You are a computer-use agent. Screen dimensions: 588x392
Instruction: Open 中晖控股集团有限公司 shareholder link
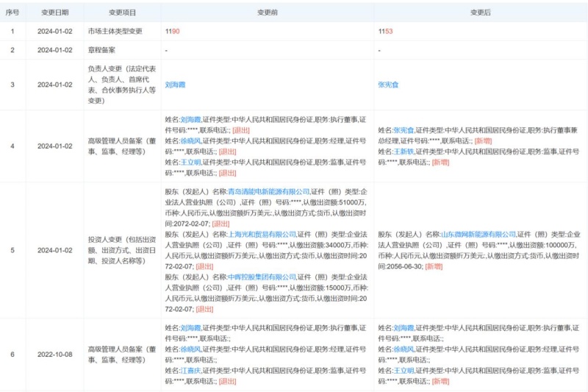tap(259, 277)
